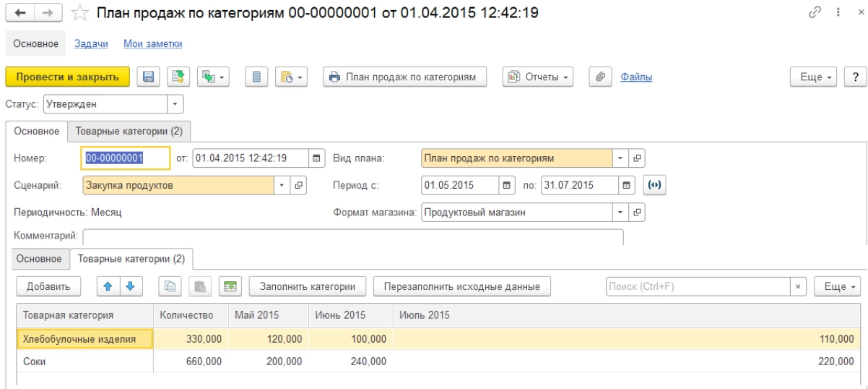This screenshot has height=389, width=868.
Task: Open the reminders dropdown with clock icon
Action: coord(290,77)
